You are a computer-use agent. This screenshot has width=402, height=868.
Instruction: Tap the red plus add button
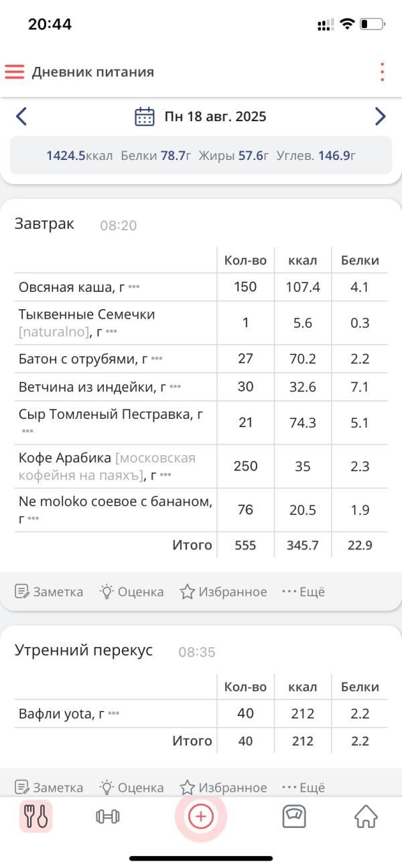pos(201,816)
